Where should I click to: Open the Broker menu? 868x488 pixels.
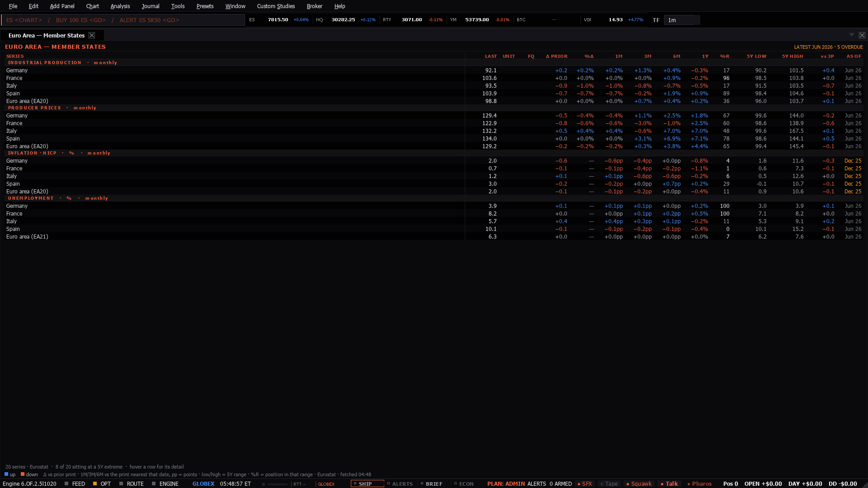coord(314,6)
